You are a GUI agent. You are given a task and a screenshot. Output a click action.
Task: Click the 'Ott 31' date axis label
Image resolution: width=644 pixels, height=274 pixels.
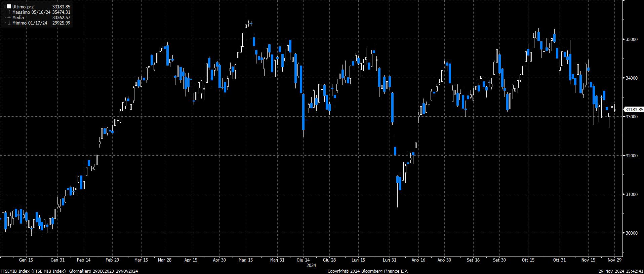[x=560, y=260]
